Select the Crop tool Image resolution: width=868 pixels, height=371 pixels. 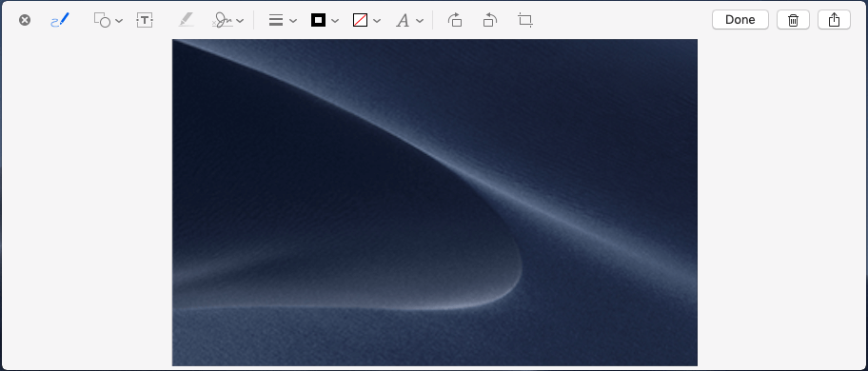(x=525, y=21)
